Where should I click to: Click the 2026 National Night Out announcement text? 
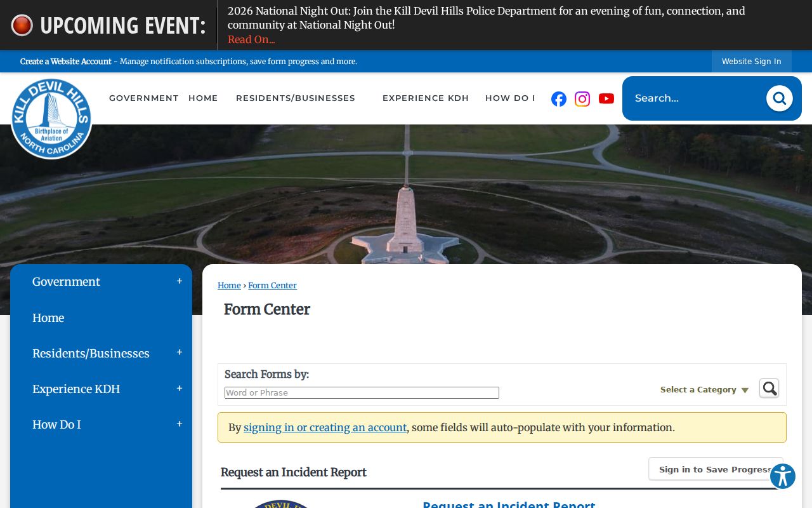pos(487,18)
